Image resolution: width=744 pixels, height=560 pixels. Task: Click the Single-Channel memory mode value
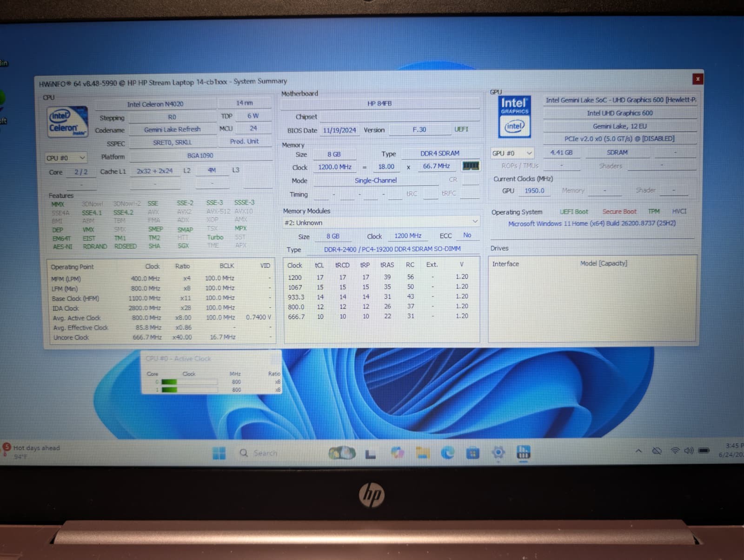pyautogui.click(x=376, y=180)
